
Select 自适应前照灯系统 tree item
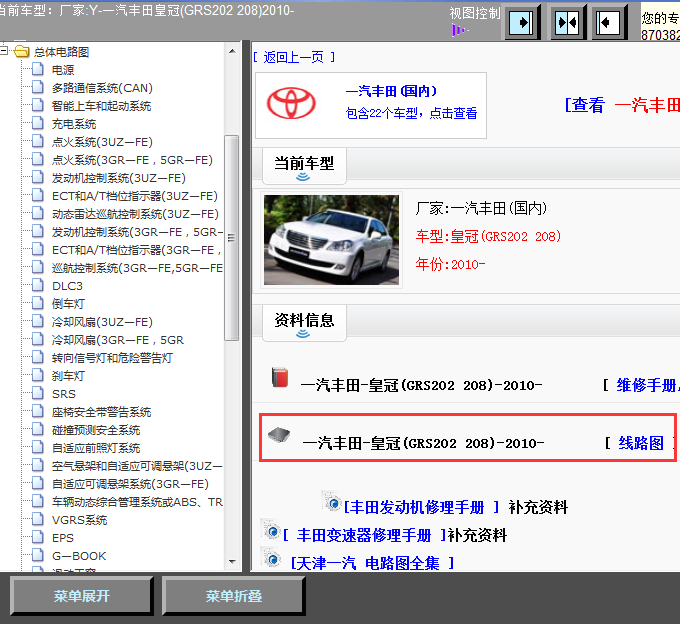coord(96,448)
